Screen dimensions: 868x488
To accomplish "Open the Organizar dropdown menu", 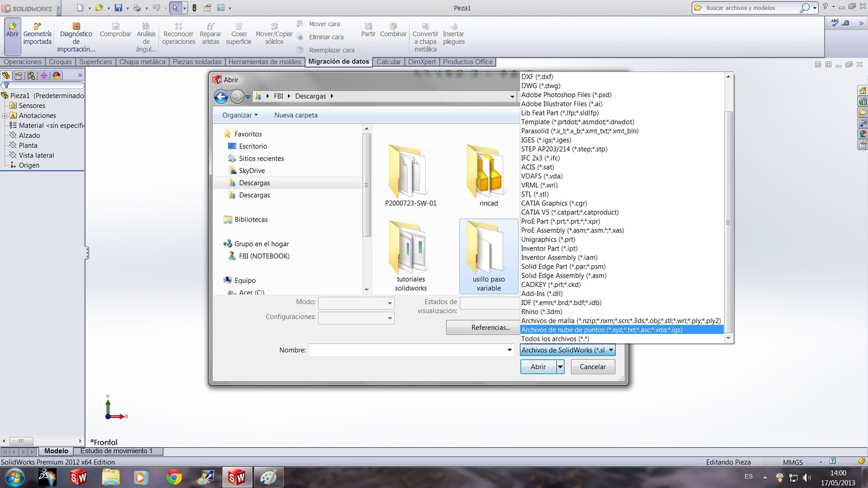I will pos(240,115).
